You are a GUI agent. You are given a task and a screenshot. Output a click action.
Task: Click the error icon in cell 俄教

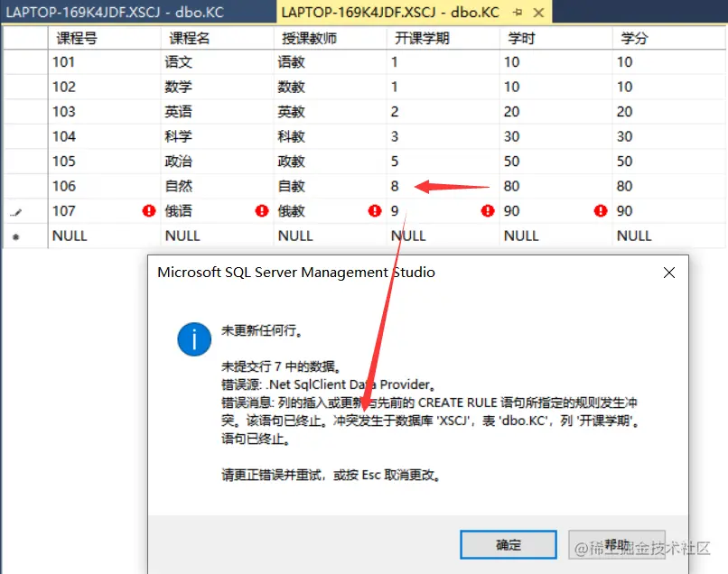(x=375, y=211)
